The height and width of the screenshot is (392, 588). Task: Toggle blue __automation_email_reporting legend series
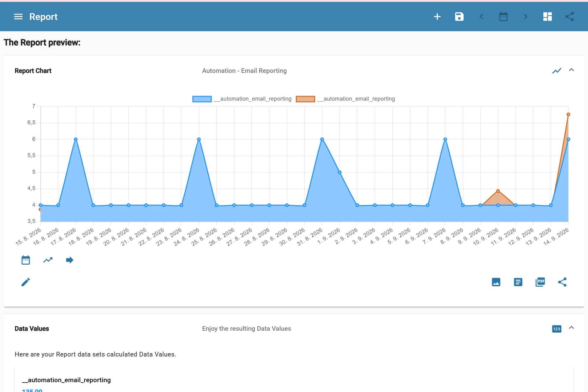[242, 99]
